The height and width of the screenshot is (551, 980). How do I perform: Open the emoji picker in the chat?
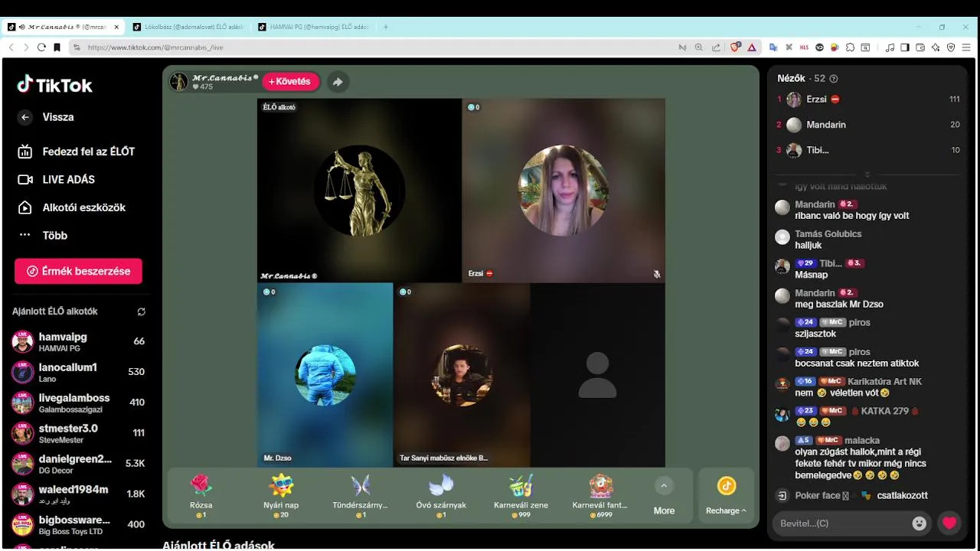[x=920, y=523]
